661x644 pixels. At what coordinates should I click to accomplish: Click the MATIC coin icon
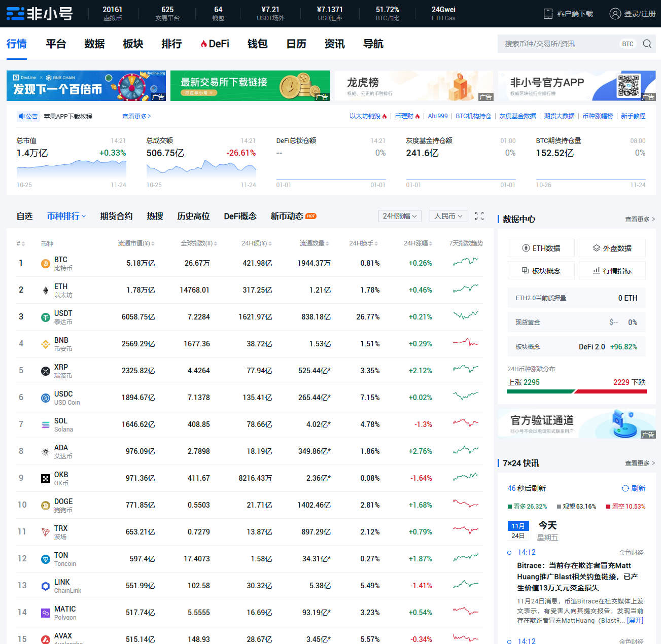[x=46, y=613]
